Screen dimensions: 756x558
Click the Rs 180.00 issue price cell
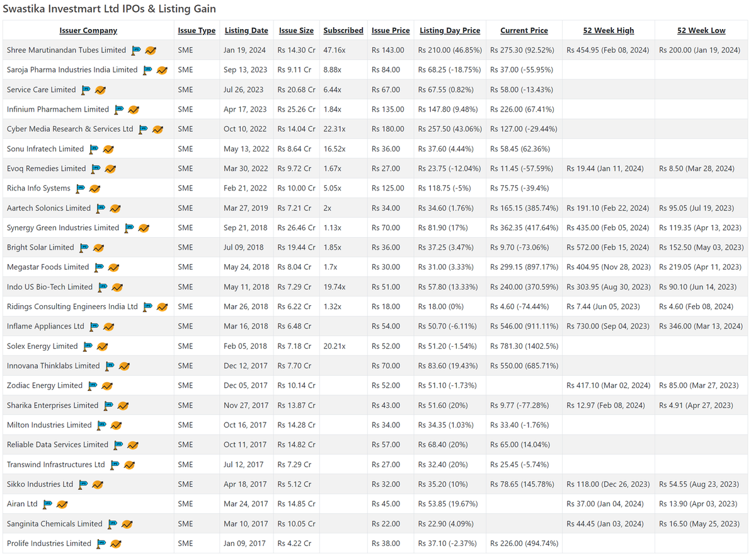pyautogui.click(x=388, y=129)
